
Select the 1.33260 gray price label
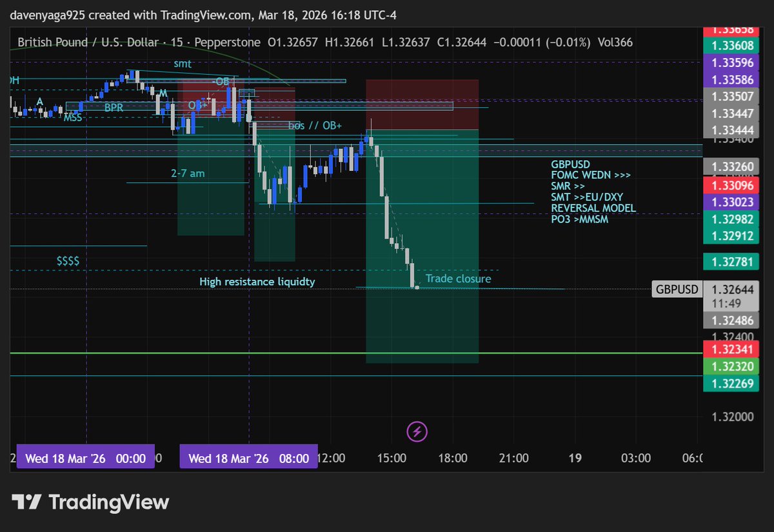point(731,167)
